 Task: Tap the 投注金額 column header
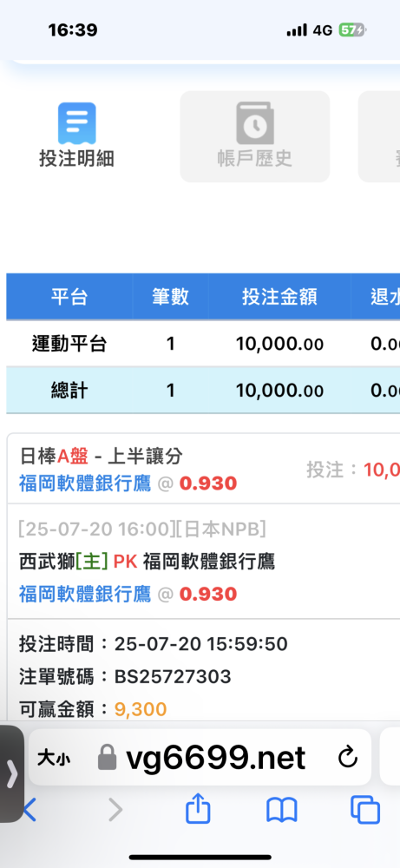279,297
